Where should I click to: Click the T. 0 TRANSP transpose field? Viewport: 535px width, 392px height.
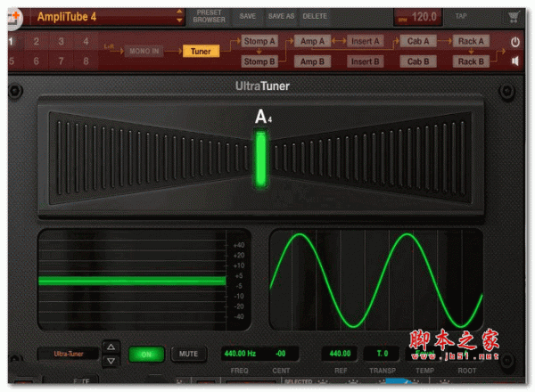click(383, 354)
